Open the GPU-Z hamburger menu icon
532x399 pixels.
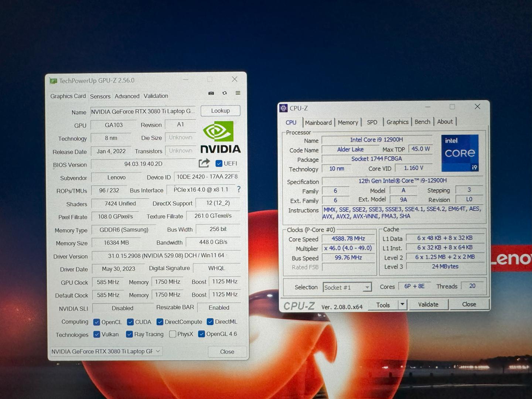[x=238, y=93]
